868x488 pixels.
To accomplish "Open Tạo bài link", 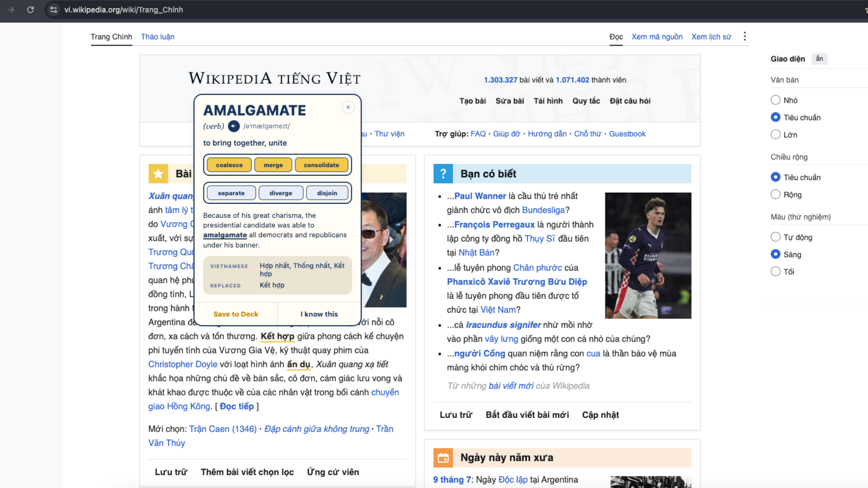I will pos(472,101).
